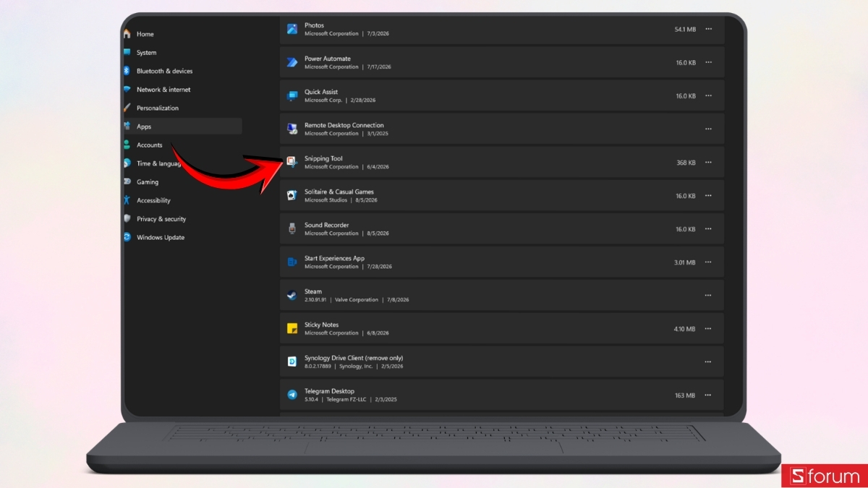The width and height of the screenshot is (868, 488).
Task: Click the Sticky Notes app name
Action: coord(321,325)
